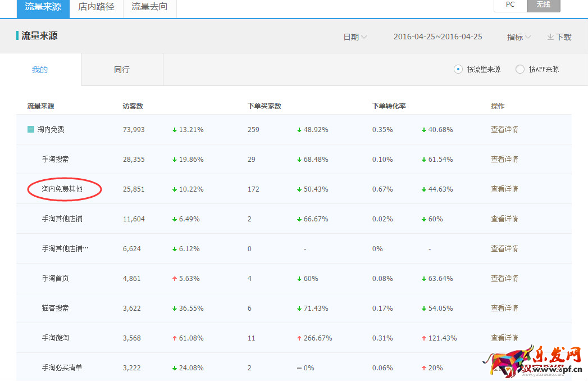Screen dimensions: 588x381
Task: Switch to the PC toggle
Action: tap(510, 4)
